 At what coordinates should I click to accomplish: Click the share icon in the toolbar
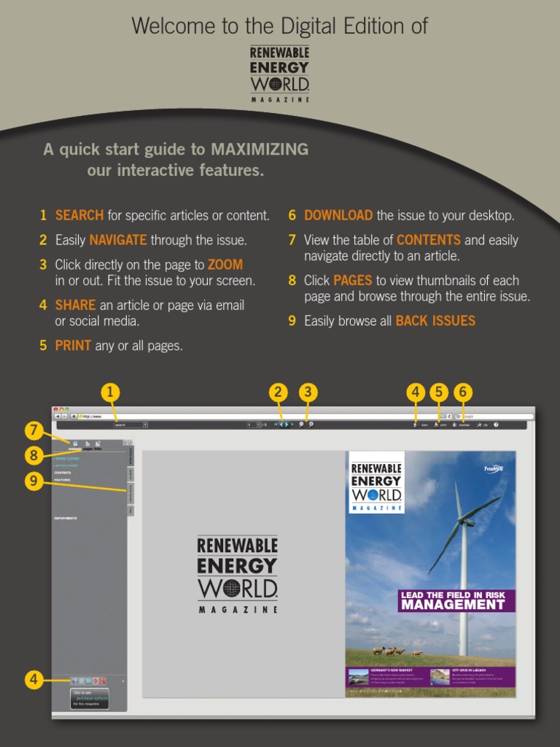click(x=415, y=425)
